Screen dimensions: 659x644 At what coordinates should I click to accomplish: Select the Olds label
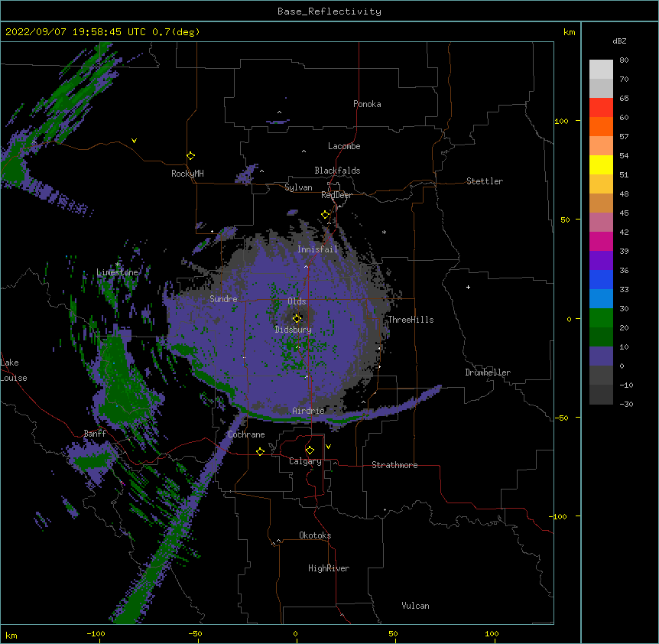[297, 301]
